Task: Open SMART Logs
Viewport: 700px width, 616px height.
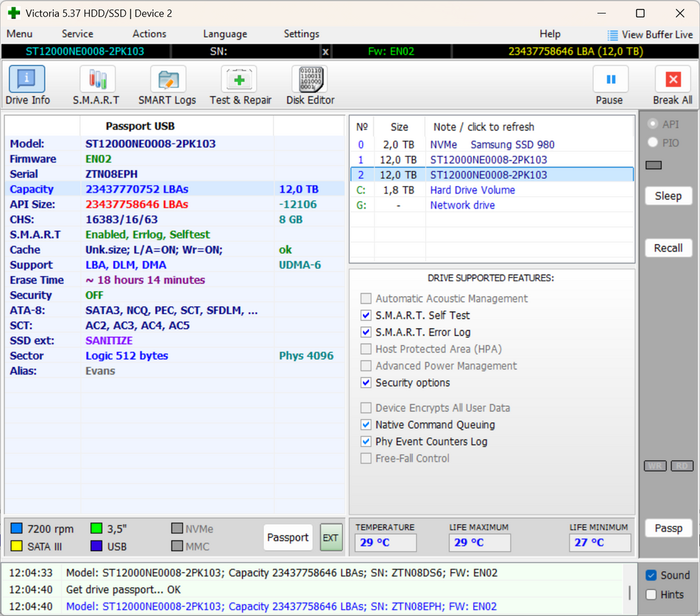Action: point(167,85)
